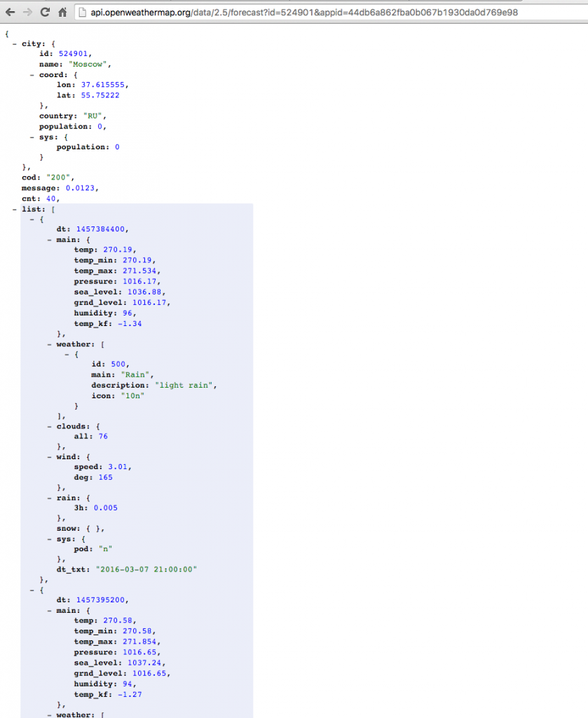
Task: Collapse the list array
Action: pyautogui.click(x=13, y=209)
